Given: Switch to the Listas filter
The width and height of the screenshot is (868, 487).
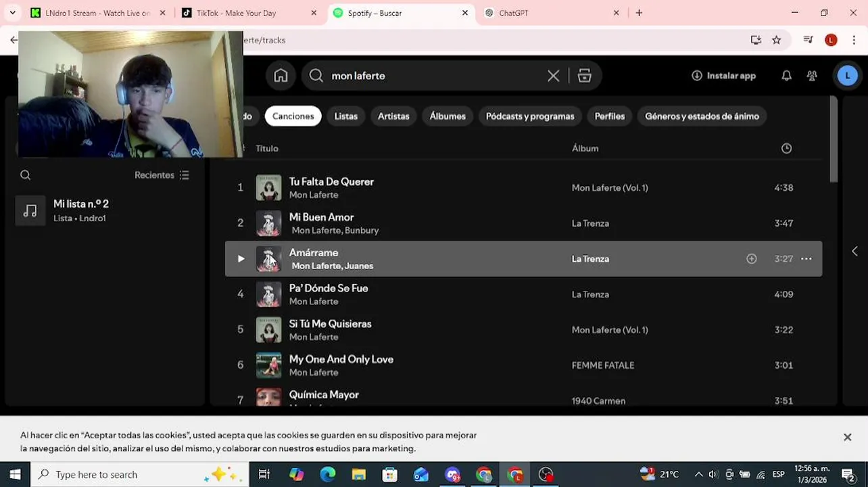Looking at the screenshot, I should pyautogui.click(x=345, y=116).
